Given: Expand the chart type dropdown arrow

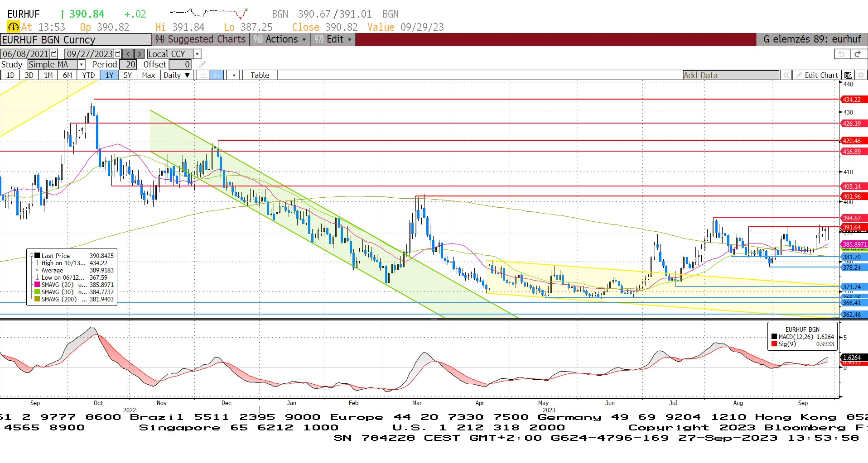Looking at the screenshot, I should click(234, 75).
